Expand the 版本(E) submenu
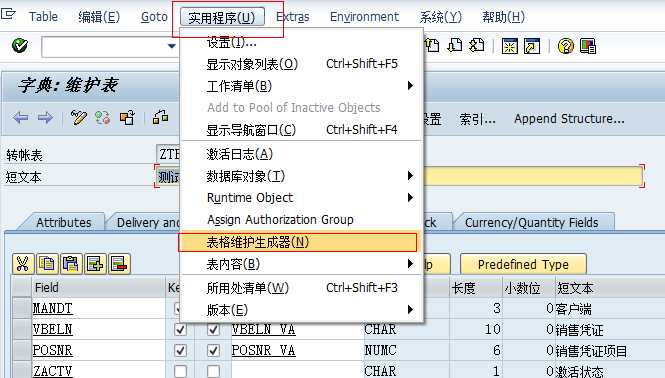The height and width of the screenshot is (378, 665). click(x=410, y=309)
